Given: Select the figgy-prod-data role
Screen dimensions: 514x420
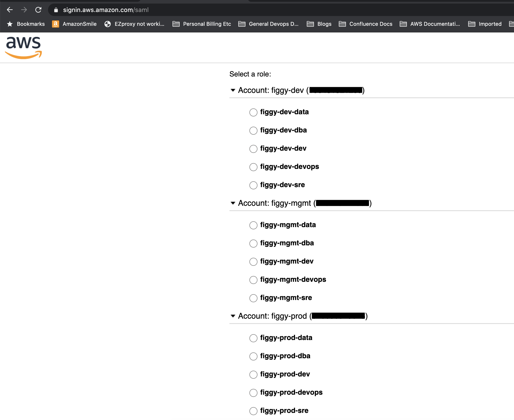Looking at the screenshot, I should click(253, 338).
